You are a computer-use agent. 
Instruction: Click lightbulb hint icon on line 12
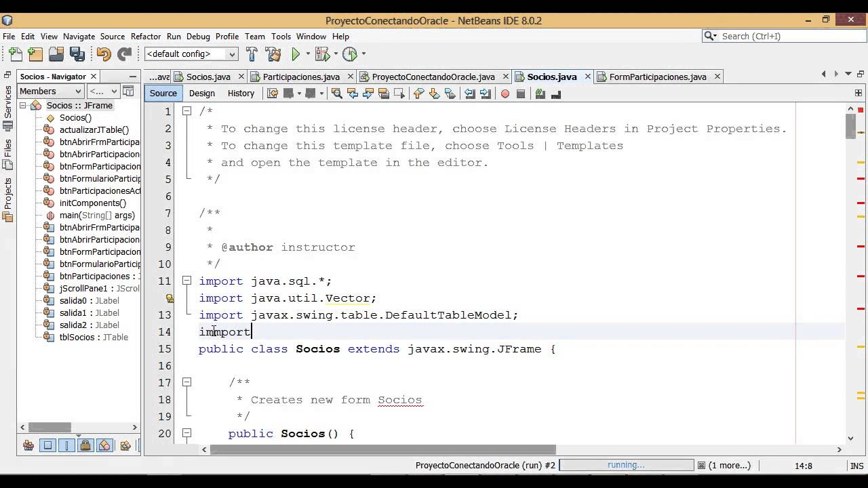pos(170,298)
